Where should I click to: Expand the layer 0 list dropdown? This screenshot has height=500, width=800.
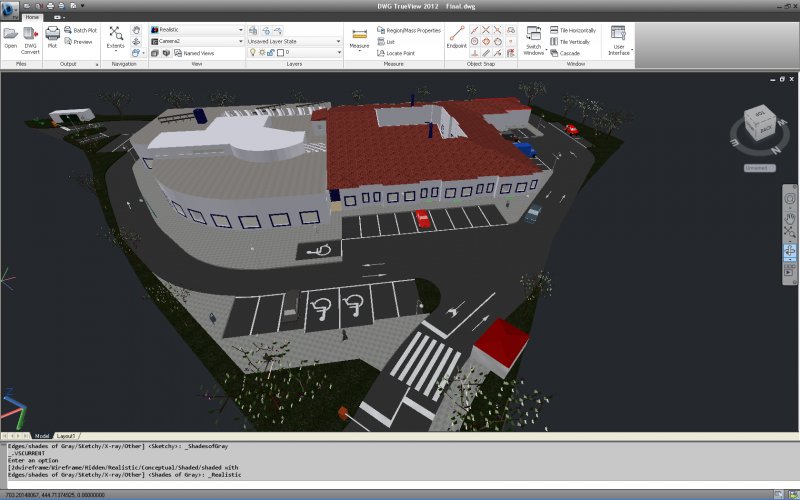click(x=339, y=53)
